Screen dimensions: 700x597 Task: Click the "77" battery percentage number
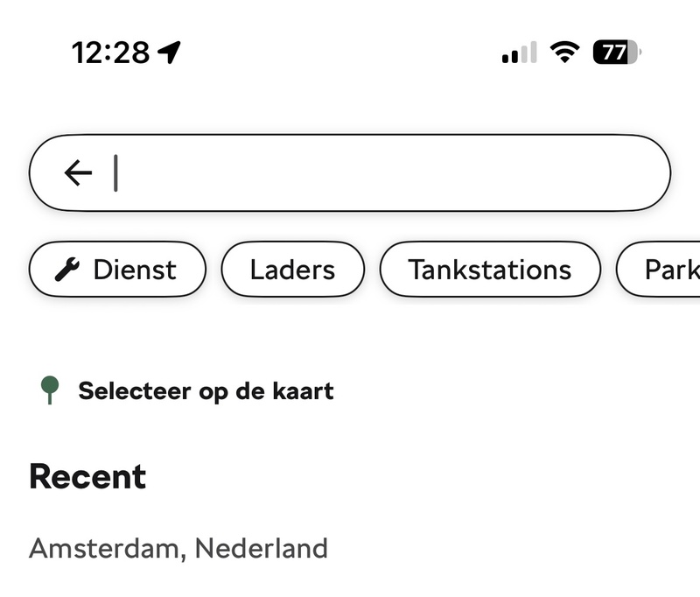[x=614, y=53]
